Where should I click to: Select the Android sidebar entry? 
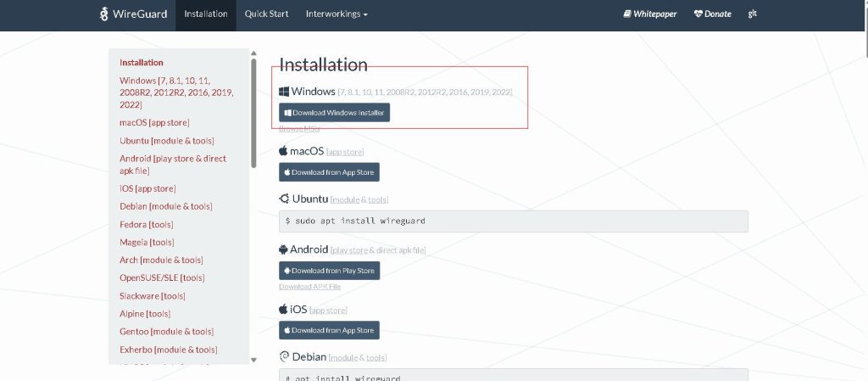click(173, 165)
